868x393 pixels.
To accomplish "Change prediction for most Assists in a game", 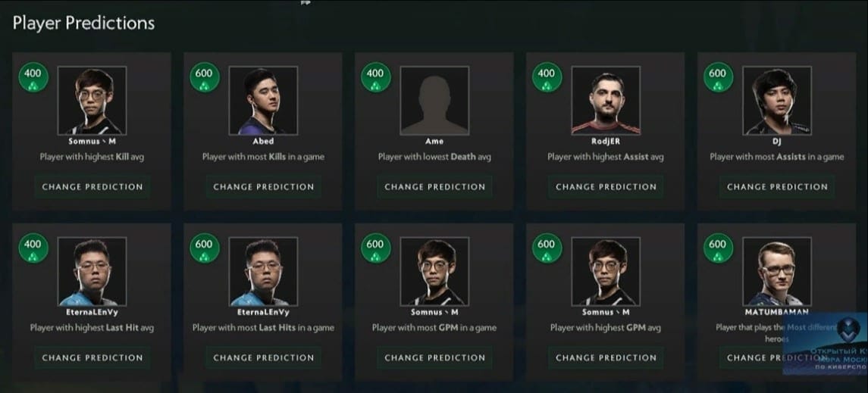I will [777, 187].
